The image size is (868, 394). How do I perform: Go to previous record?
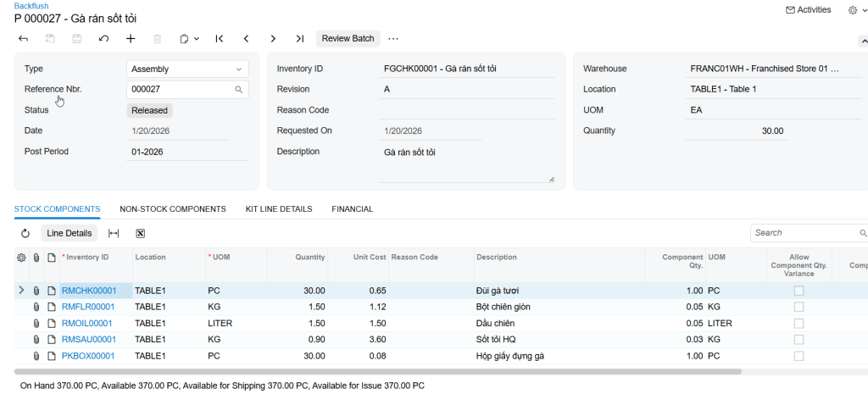click(247, 39)
